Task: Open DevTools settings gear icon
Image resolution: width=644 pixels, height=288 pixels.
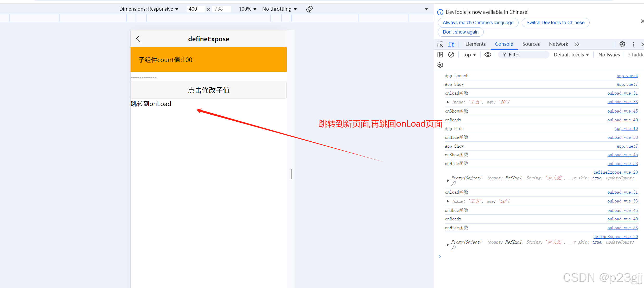Action: [x=622, y=44]
